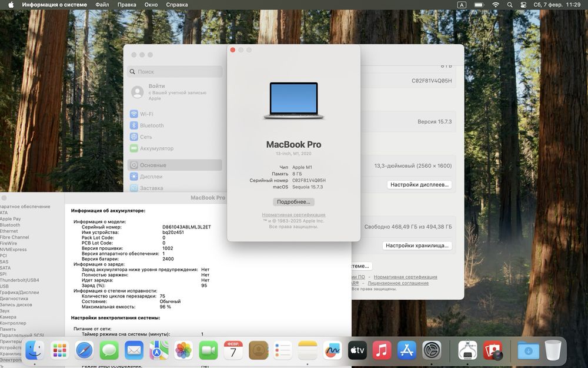Open the Photos app in Dock
The height and width of the screenshot is (368, 588).
[183, 350]
